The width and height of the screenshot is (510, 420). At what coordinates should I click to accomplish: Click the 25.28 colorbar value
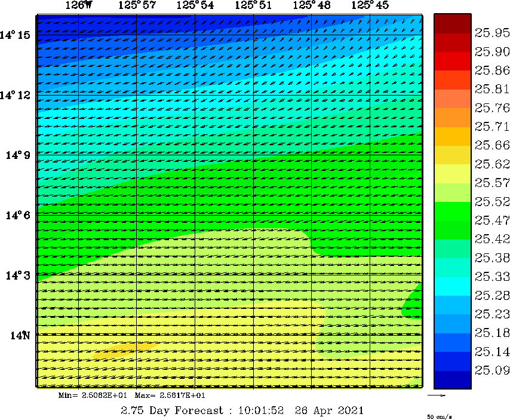click(492, 295)
